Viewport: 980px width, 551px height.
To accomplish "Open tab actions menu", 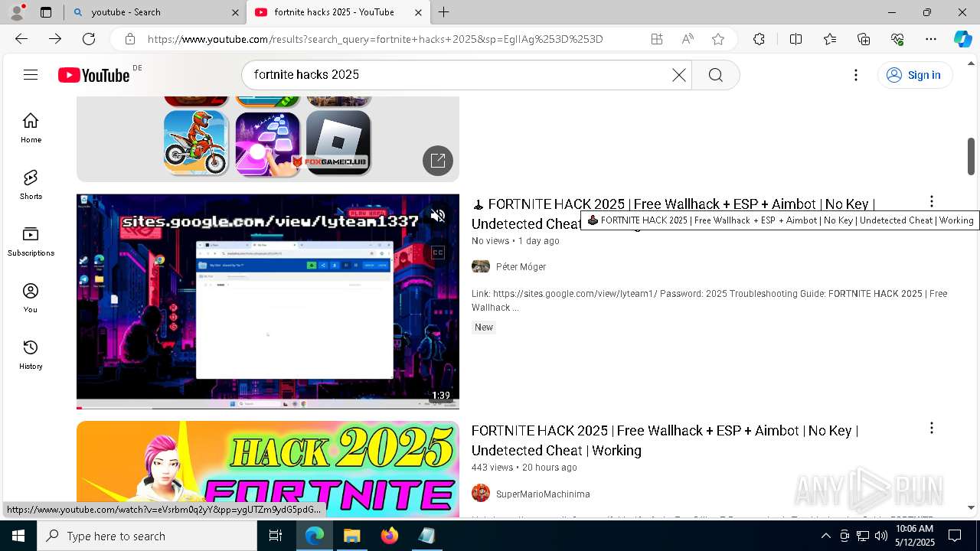I will click(x=46, y=12).
